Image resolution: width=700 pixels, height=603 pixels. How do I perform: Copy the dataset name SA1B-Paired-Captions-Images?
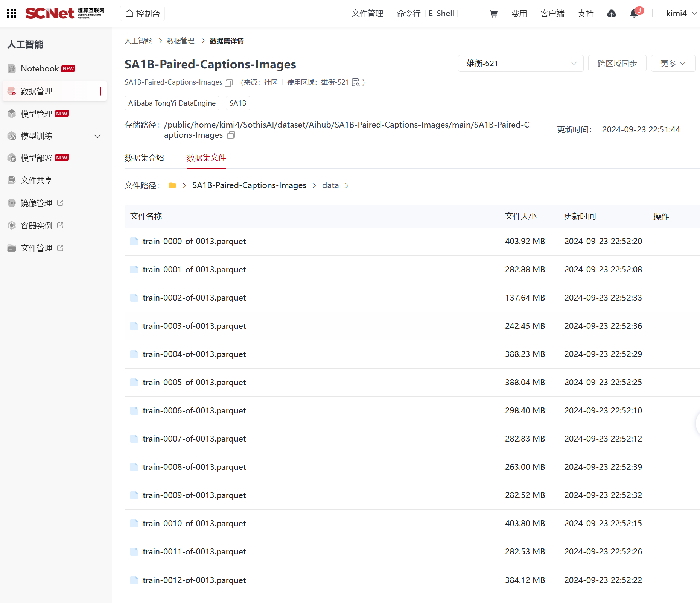tap(228, 83)
